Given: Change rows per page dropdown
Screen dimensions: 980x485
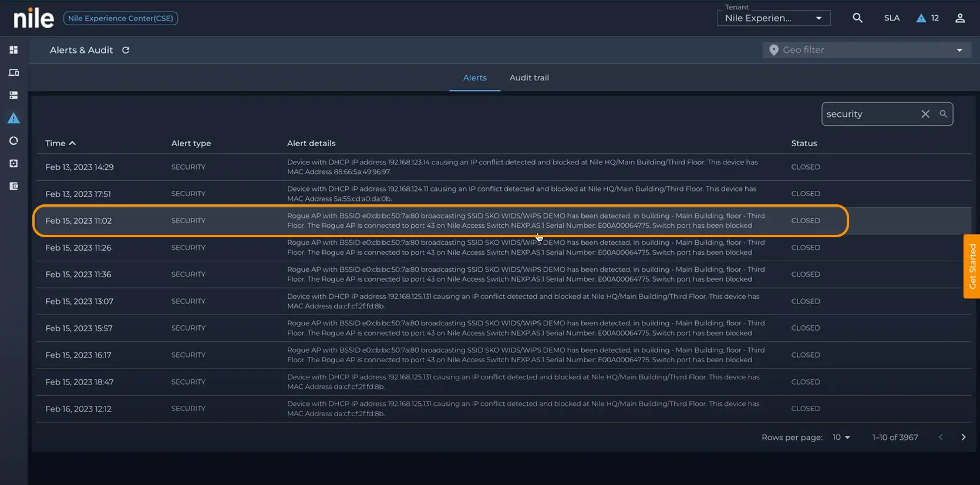Looking at the screenshot, I should click(x=841, y=437).
